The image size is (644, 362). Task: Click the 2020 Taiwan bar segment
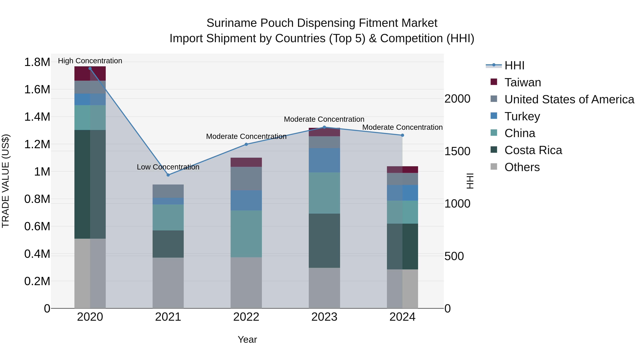90,74
